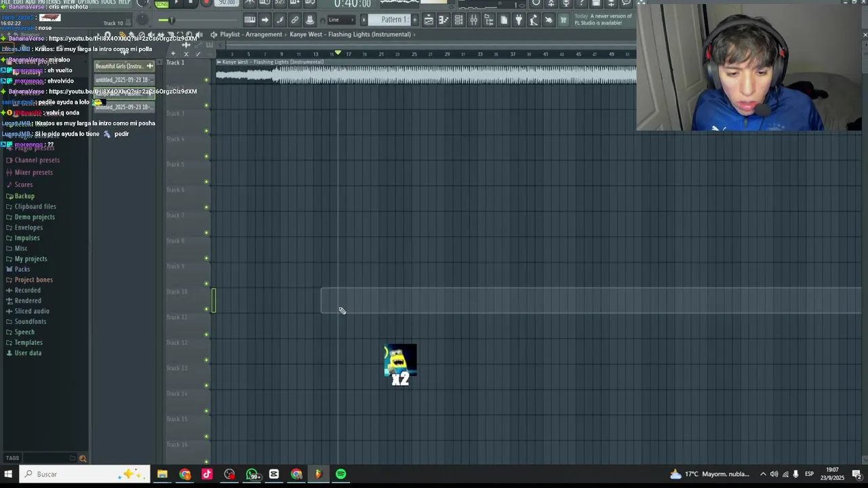Click the Windows Buscar search box
Screen dimensions: 868x488
(84, 474)
